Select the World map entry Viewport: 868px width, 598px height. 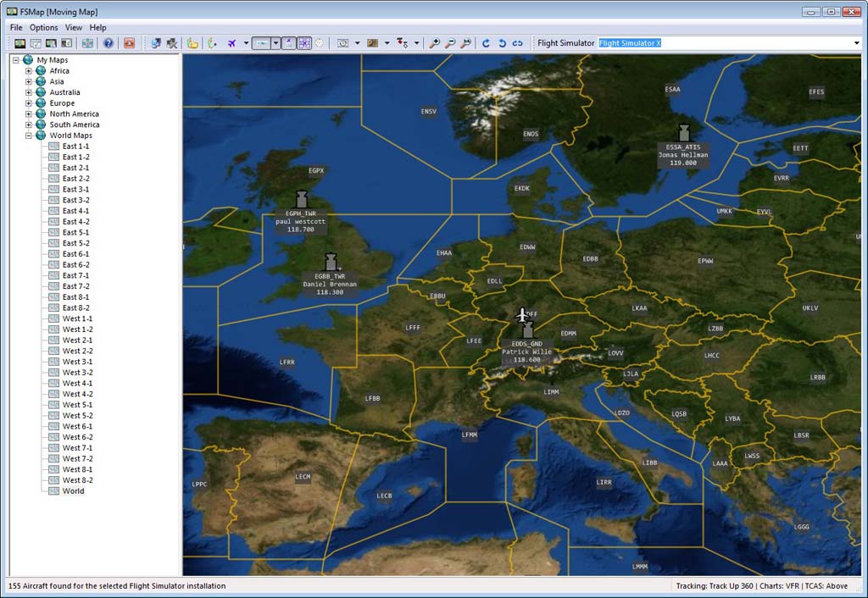click(x=73, y=491)
